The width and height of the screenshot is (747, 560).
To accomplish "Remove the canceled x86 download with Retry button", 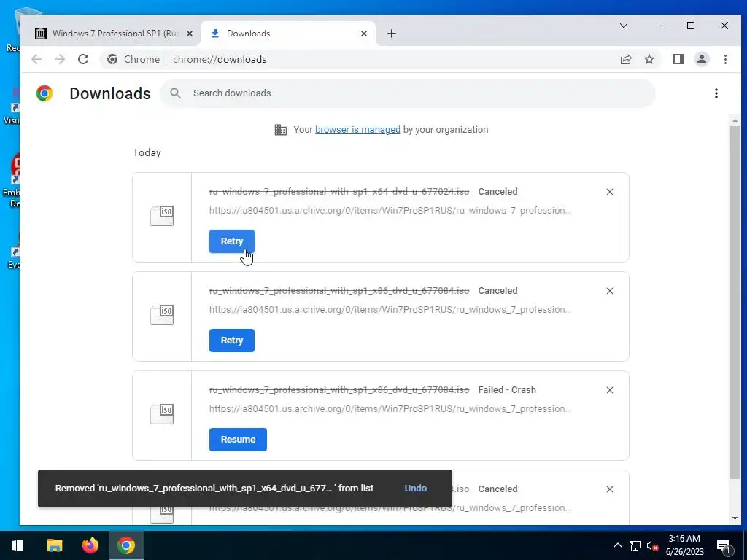I will 610,290.
